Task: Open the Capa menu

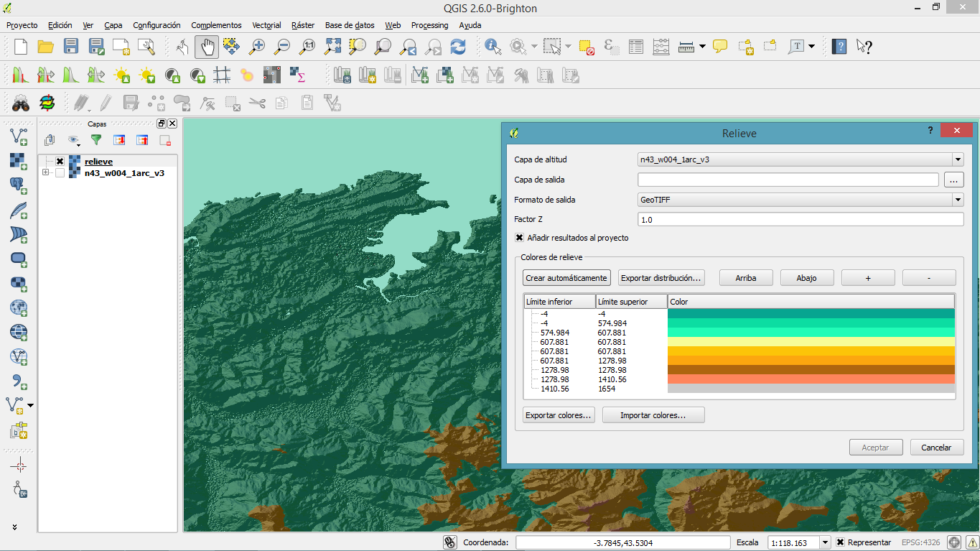Action: (x=113, y=25)
